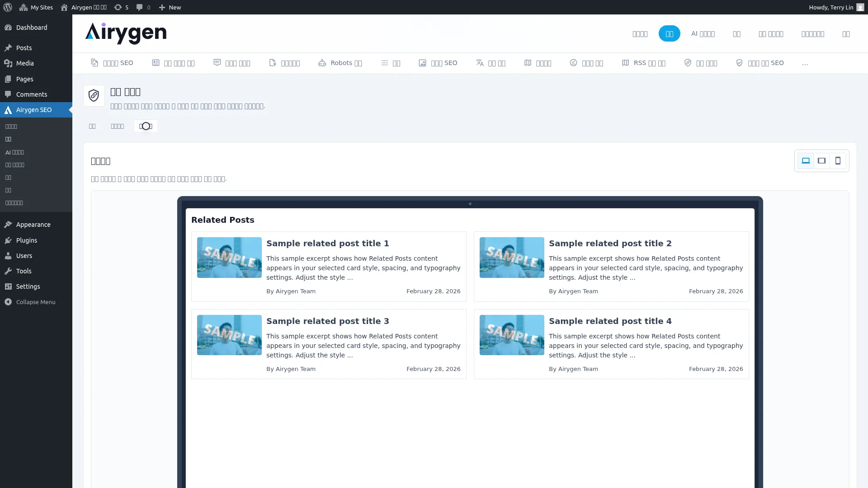Open the comments bubble showing 0

click(x=143, y=7)
